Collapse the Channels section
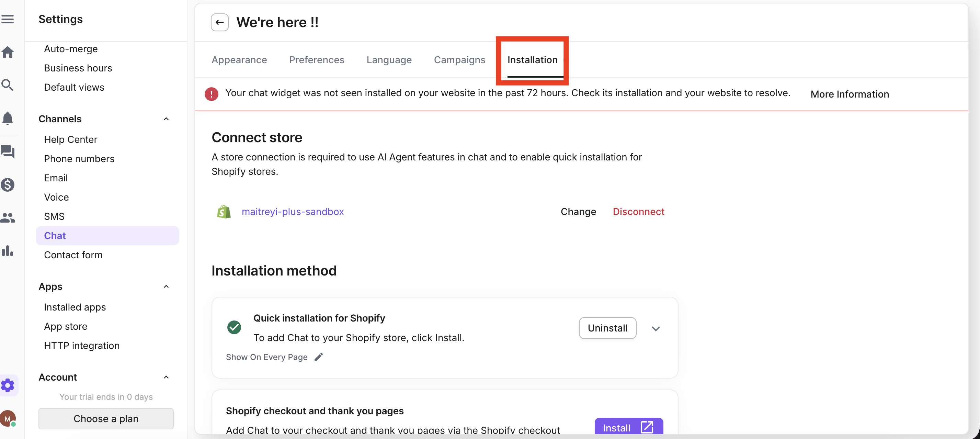Viewport: 980px width, 439px height. (166, 119)
